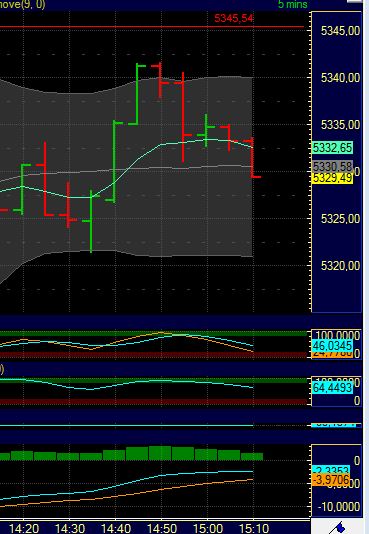Click the cyan 46,0345 oscillator value
The image size is (369, 534).
point(333,346)
